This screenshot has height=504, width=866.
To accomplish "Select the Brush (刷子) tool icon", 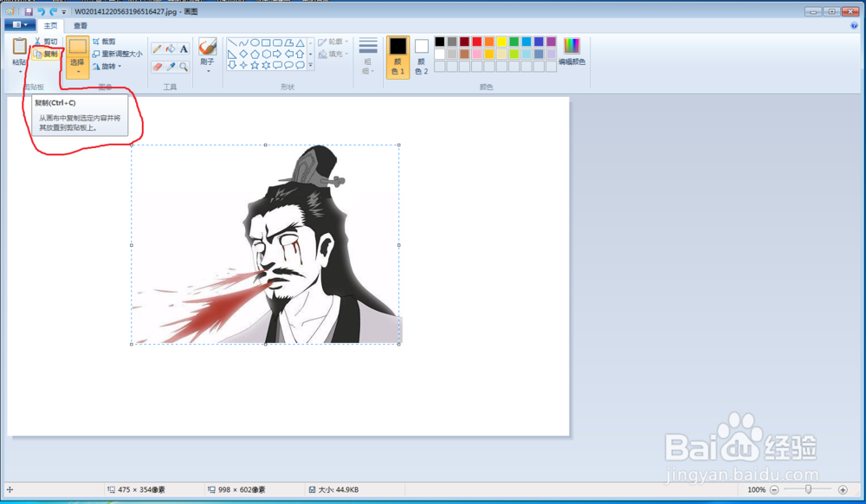I will [208, 47].
